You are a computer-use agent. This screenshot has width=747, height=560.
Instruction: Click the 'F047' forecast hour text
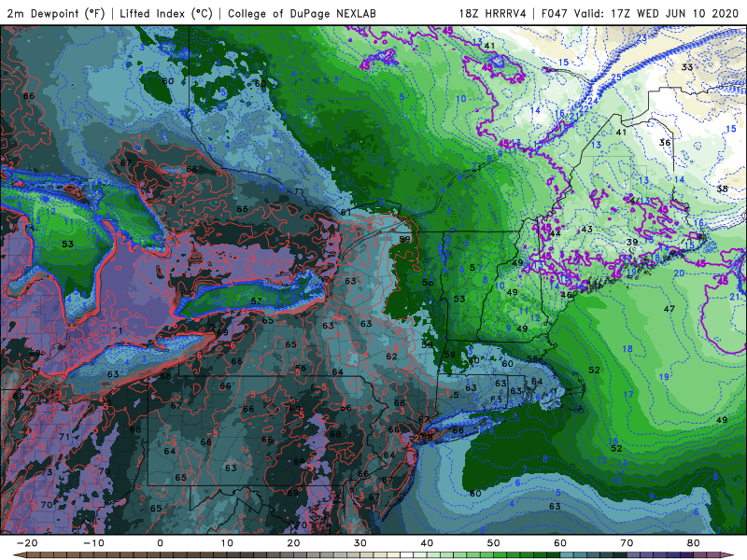pos(556,13)
